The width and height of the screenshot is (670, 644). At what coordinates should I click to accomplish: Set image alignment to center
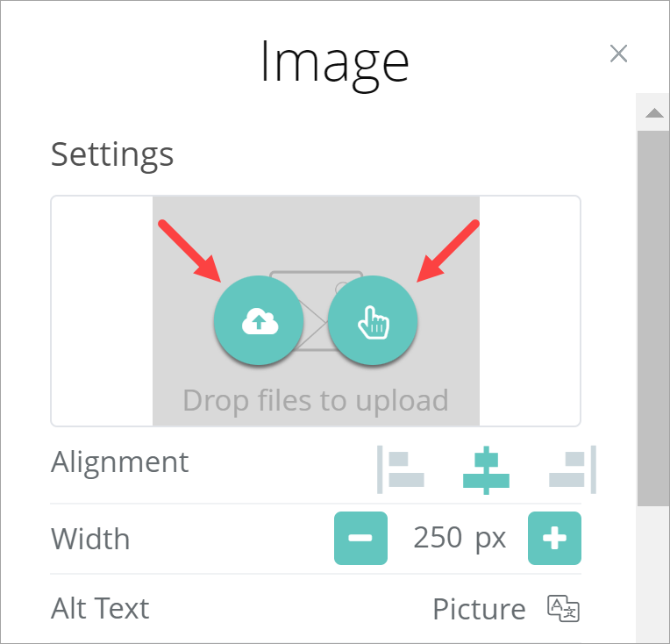click(487, 469)
